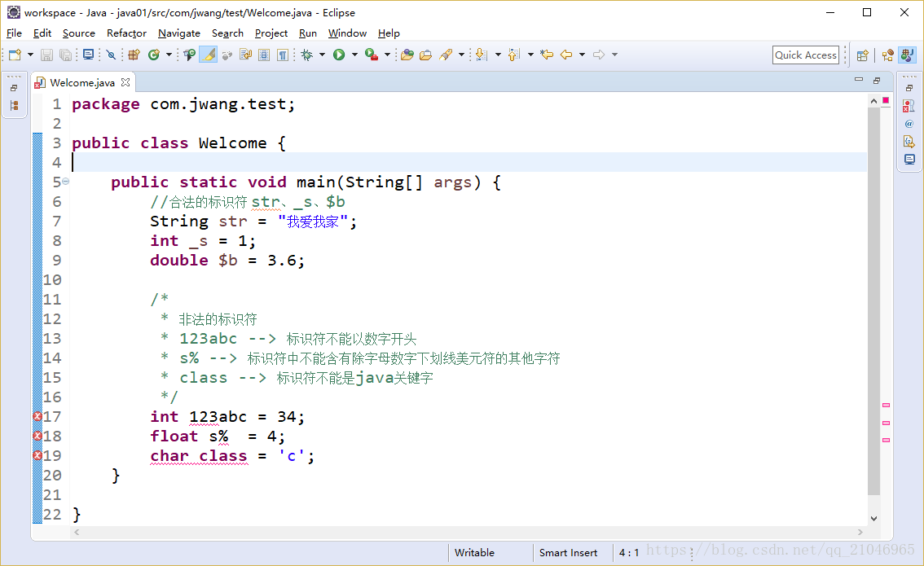This screenshot has height=566, width=924.
Task: Open the Search menu
Action: coord(227,33)
